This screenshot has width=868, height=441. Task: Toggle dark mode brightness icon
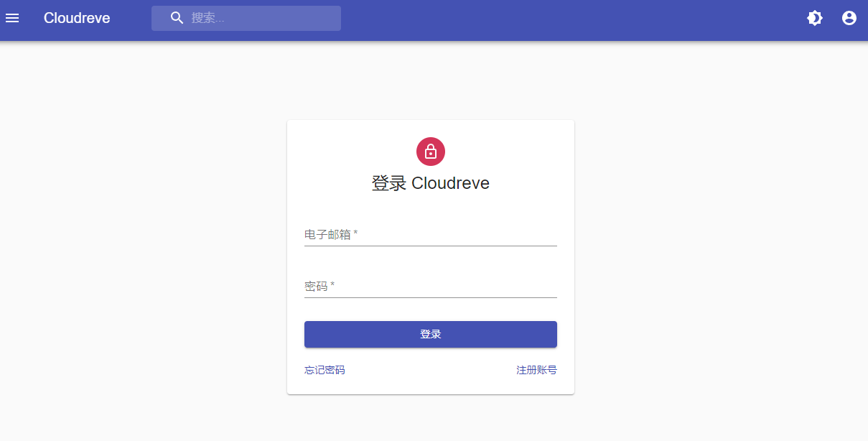[x=815, y=18]
